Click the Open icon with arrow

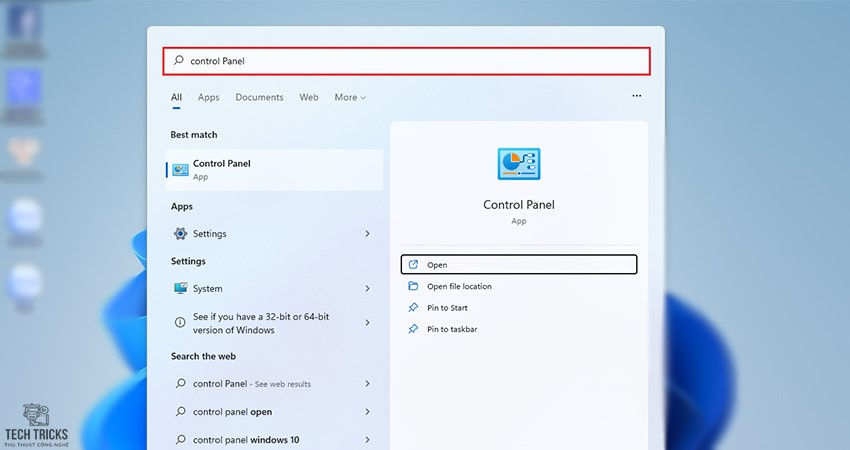pyautogui.click(x=413, y=265)
